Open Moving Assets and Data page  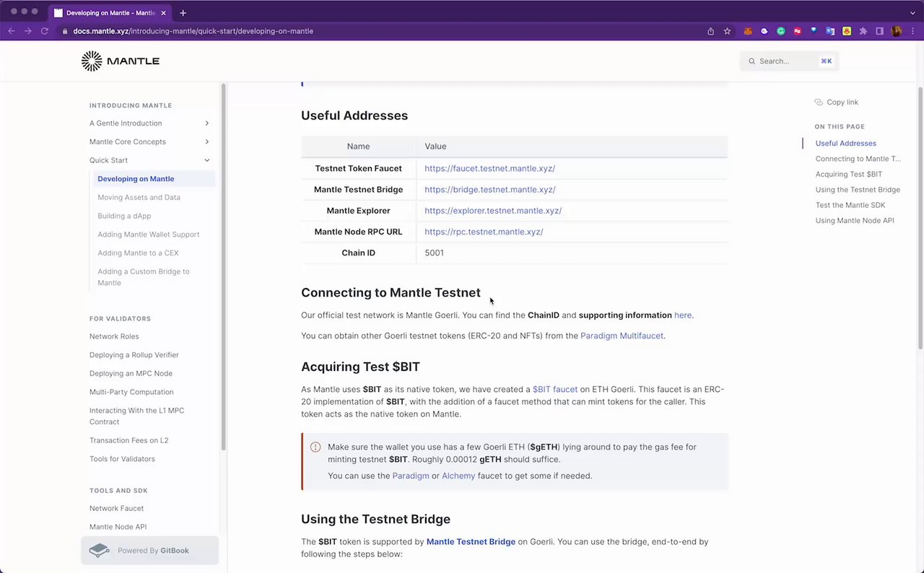[x=139, y=197]
